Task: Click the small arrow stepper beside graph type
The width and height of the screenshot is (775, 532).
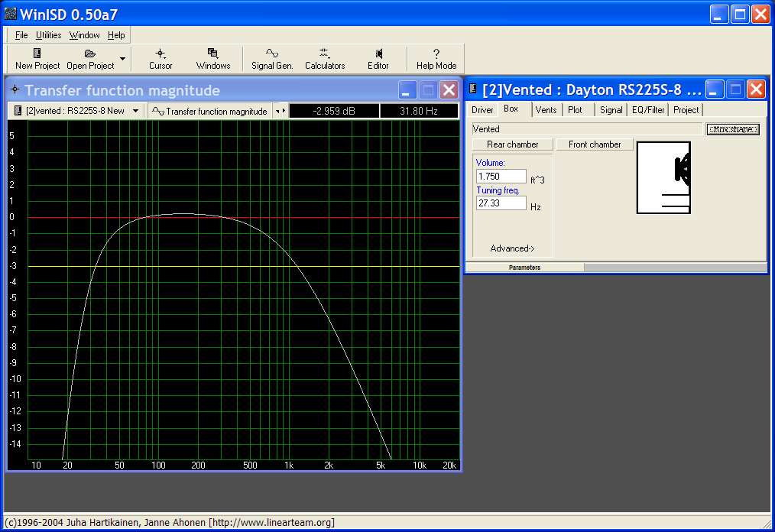Action: point(280,112)
